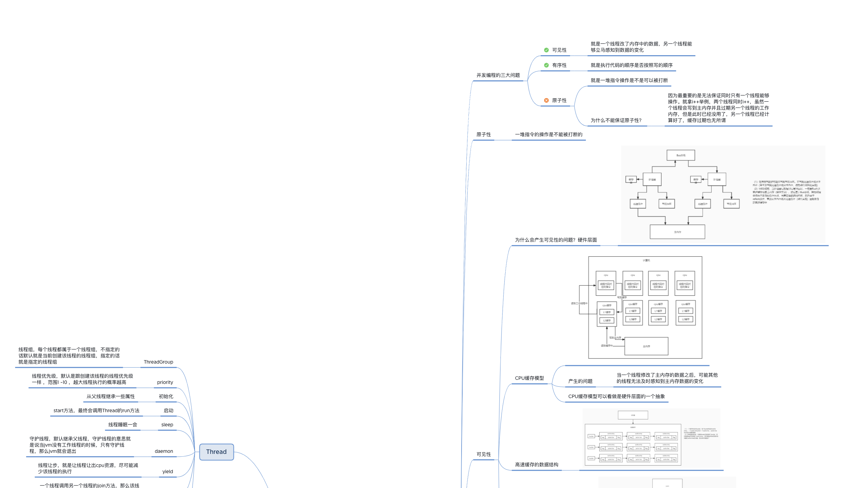Select the daemon node
This screenshot has height=488, width=868.
coord(164,451)
